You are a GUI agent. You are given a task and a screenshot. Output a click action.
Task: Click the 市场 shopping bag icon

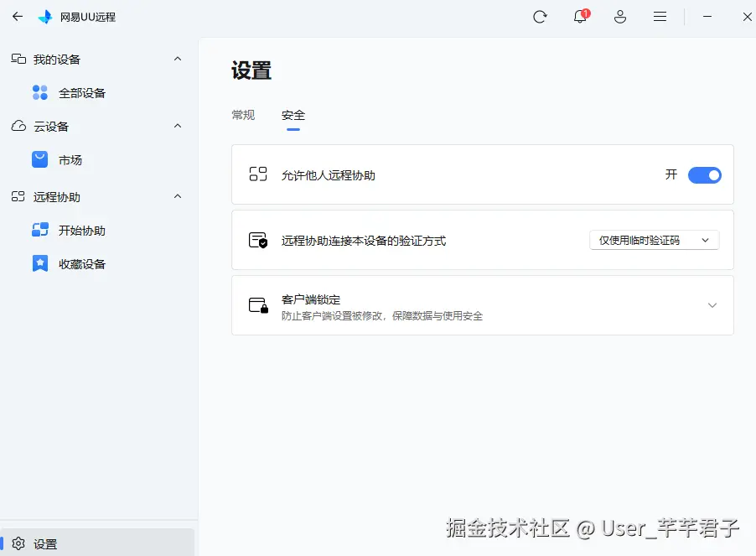(x=40, y=159)
